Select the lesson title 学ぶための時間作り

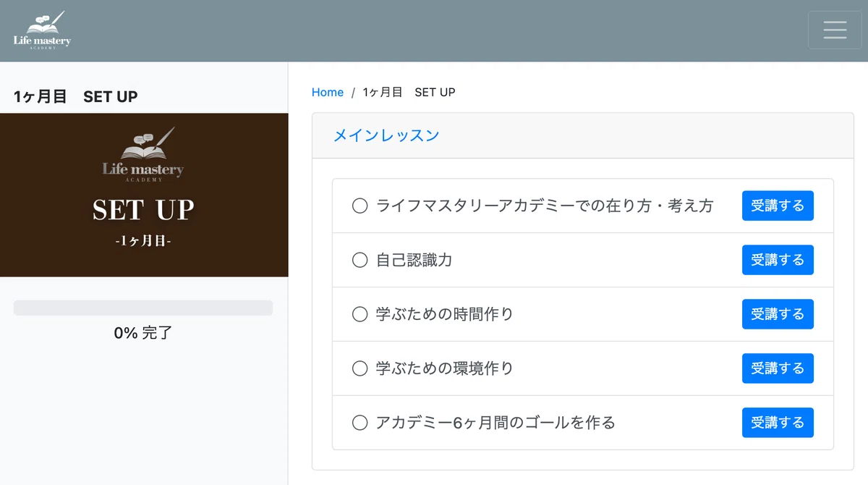coord(445,314)
